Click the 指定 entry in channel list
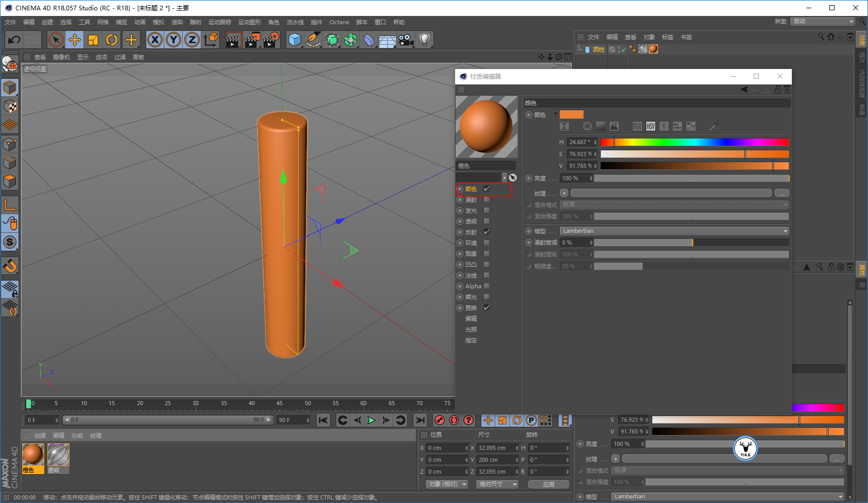This screenshot has height=503, width=868. coord(471,340)
